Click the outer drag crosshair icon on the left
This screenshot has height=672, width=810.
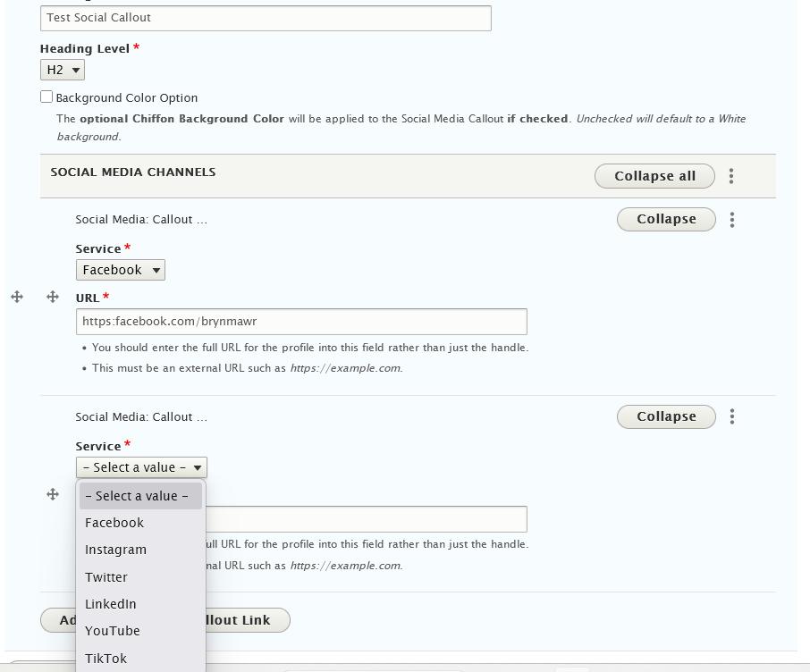[x=17, y=297]
